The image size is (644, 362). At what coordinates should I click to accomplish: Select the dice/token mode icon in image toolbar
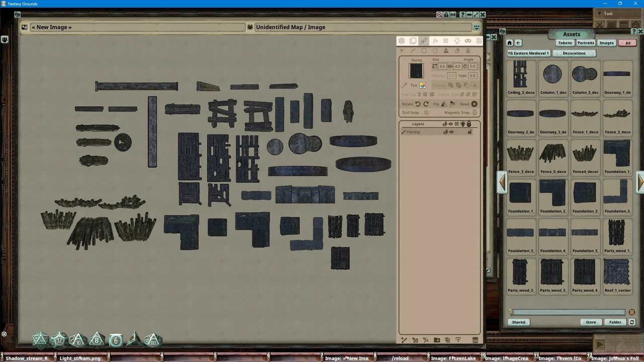coord(401,41)
